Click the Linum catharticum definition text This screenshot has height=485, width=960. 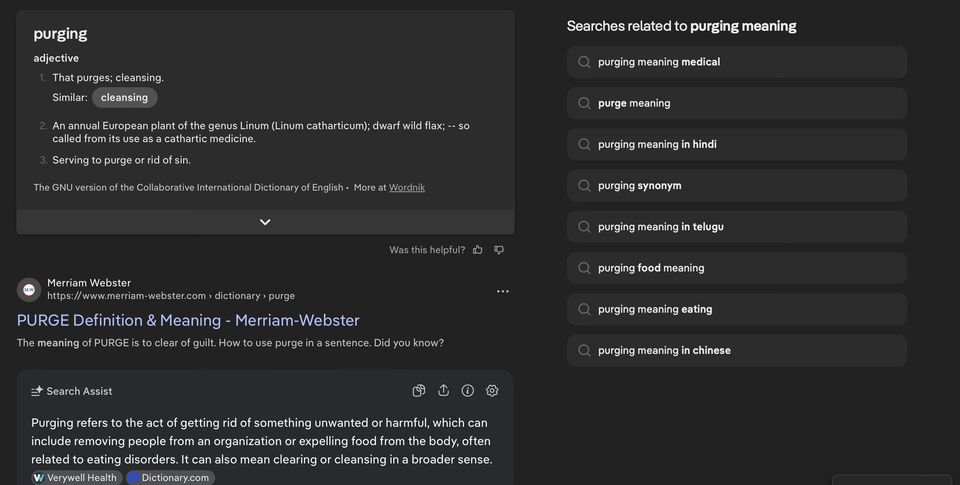tap(261, 132)
